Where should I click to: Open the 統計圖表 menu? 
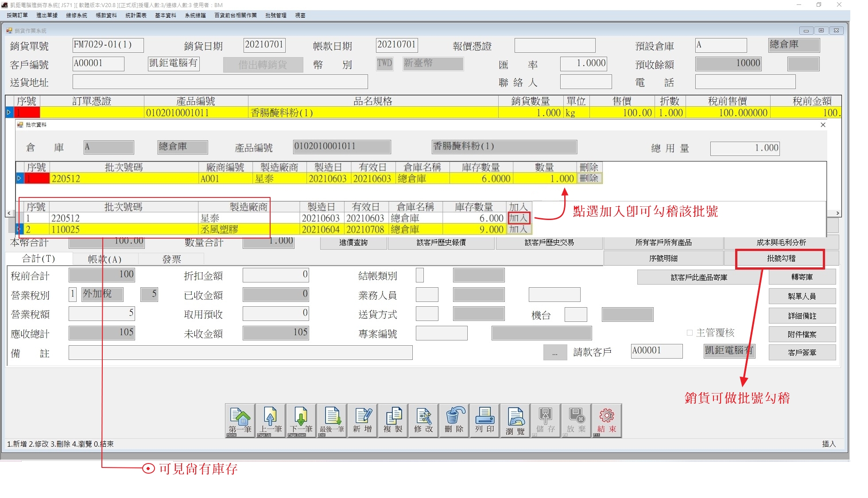[136, 15]
